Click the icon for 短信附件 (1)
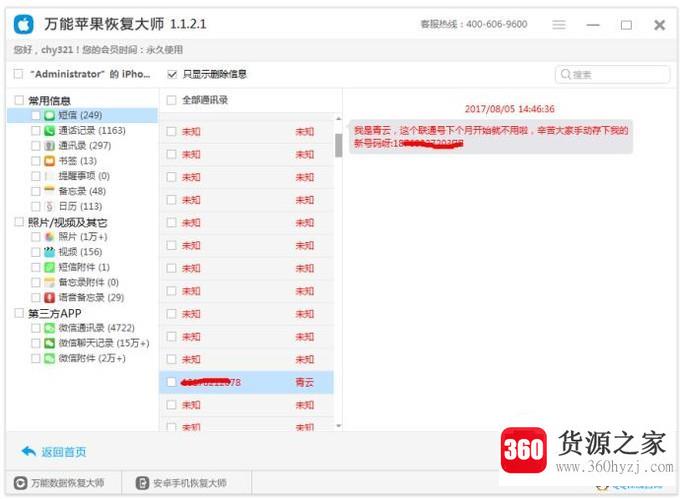The image size is (682, 499). point(50,267)
